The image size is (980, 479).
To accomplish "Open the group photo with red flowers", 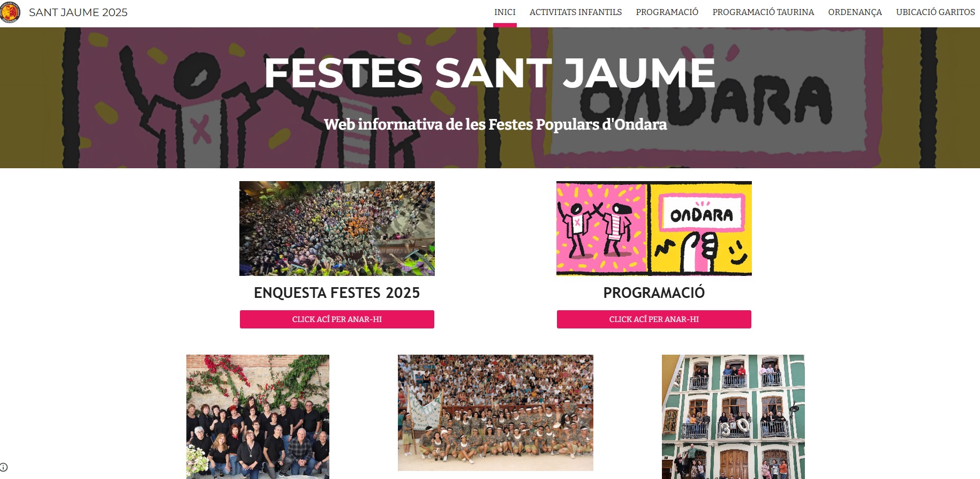I will (258, 417).
